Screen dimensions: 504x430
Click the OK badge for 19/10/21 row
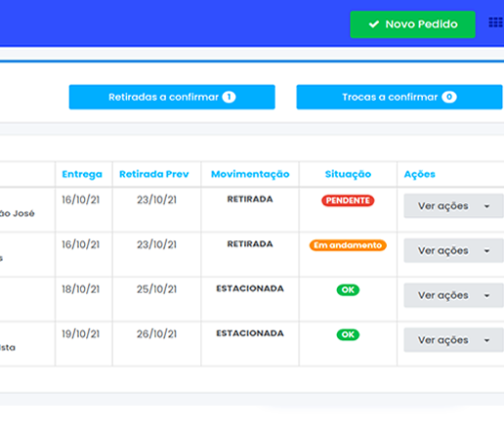point(348,334)
